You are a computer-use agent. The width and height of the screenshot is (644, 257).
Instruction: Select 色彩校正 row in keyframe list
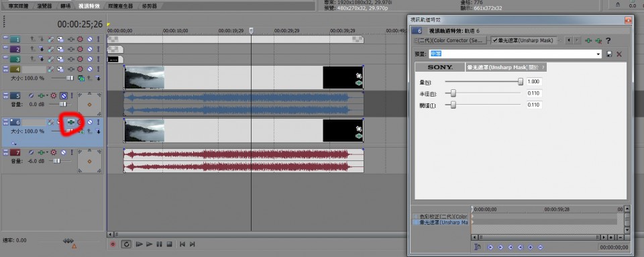(x=440, y=216)
